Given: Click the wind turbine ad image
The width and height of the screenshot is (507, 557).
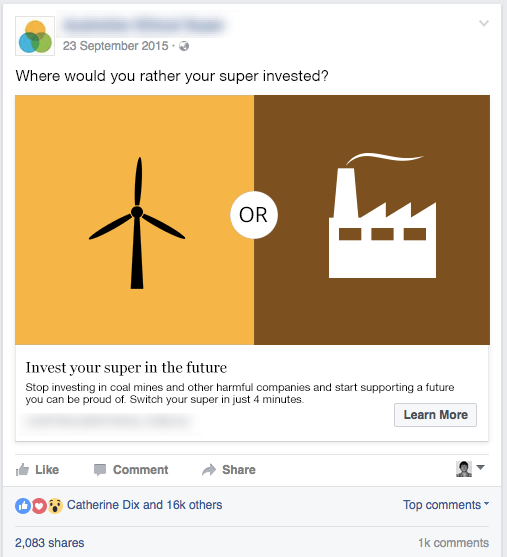Looking at the screenshot, I should (135, 220).
